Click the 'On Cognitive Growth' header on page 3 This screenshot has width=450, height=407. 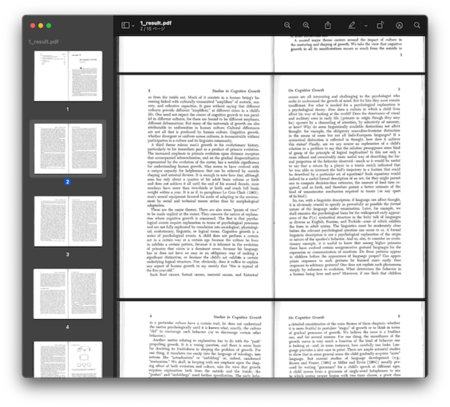point(306,90)
